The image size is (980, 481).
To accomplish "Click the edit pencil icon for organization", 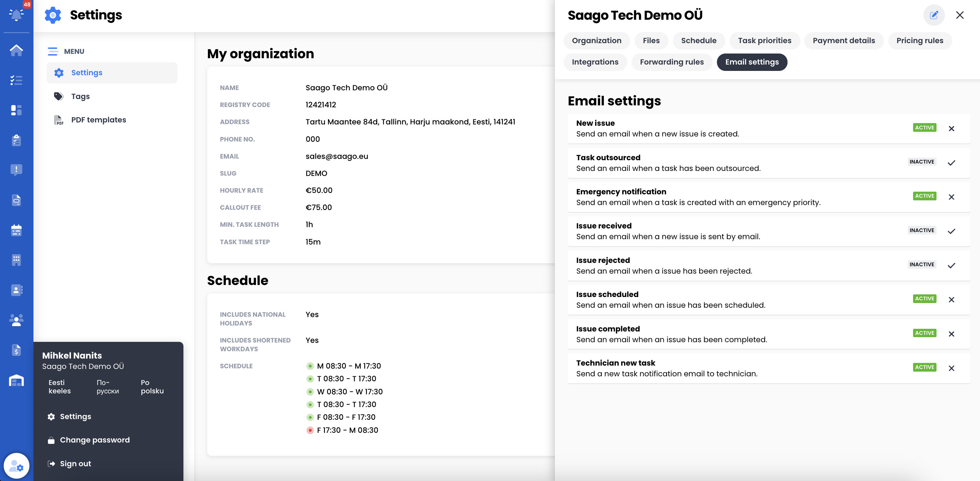I will point(933,15).
